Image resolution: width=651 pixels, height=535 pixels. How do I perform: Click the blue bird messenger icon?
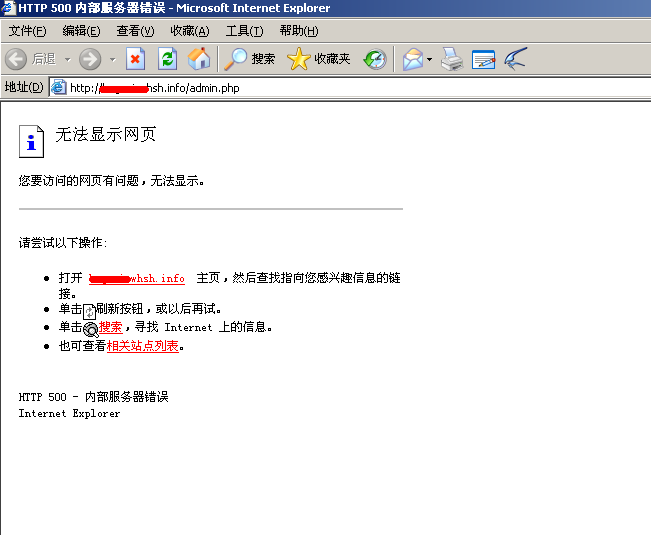(516, 59)
